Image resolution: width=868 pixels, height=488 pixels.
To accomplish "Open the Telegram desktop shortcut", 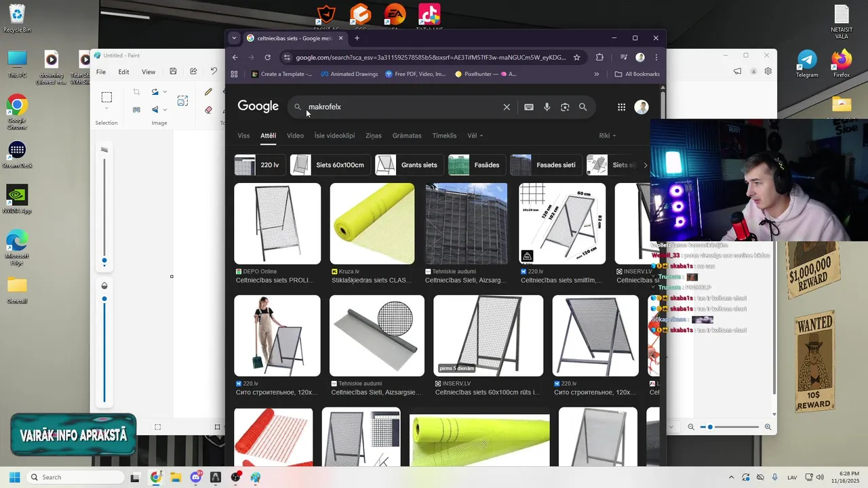I will pyautogui.click(x=807, y=64).
